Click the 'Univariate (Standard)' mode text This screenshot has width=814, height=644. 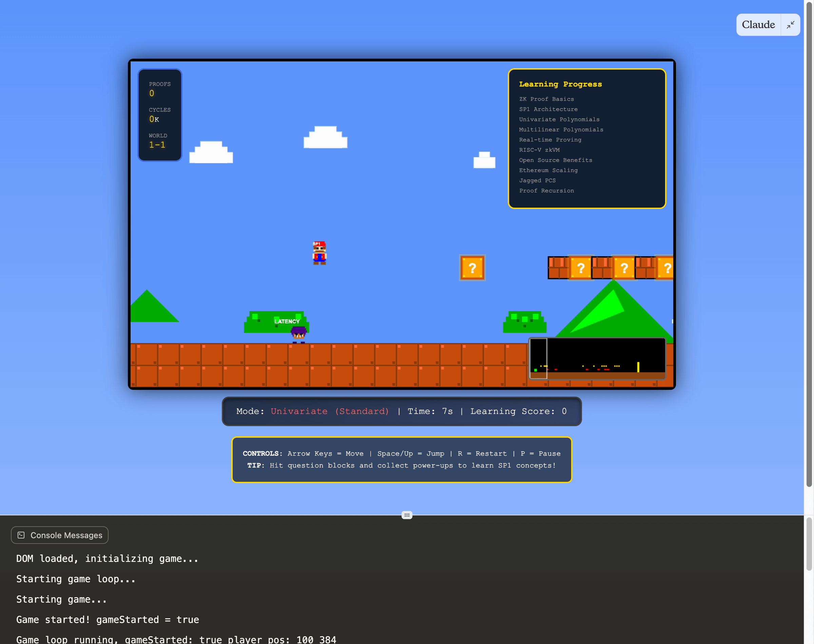(x=330, y=411)
